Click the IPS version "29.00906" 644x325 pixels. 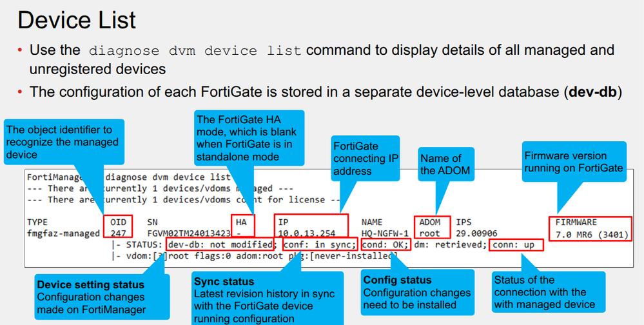click(x=477, y=233)
